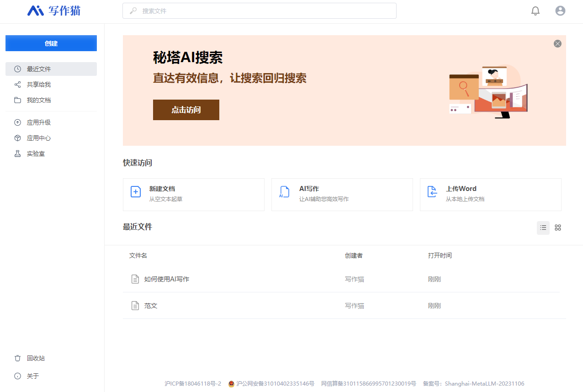This screenshot has height=392, width=583.
Task: Select the AI写作 quick access icon
Action: (284, 192)
